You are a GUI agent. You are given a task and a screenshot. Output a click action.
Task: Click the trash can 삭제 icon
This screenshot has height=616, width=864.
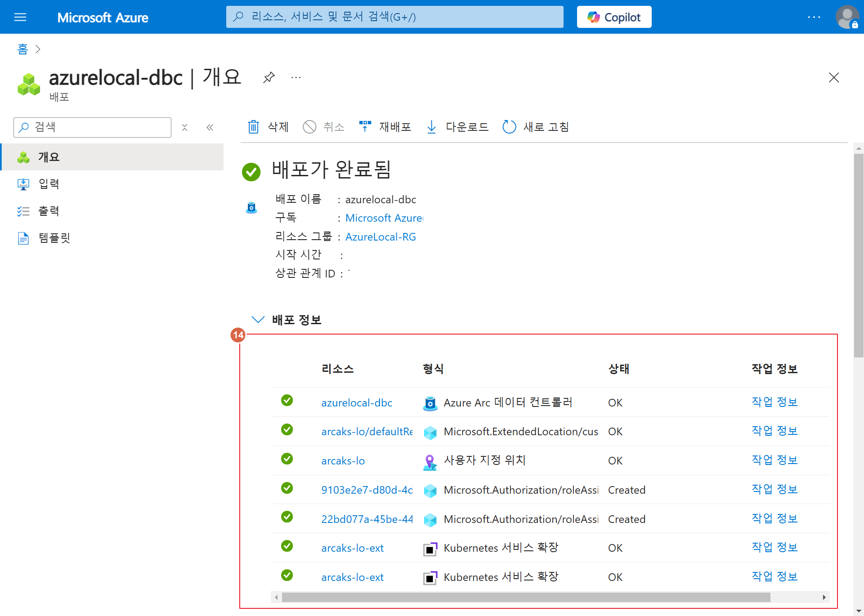point(254,127)
